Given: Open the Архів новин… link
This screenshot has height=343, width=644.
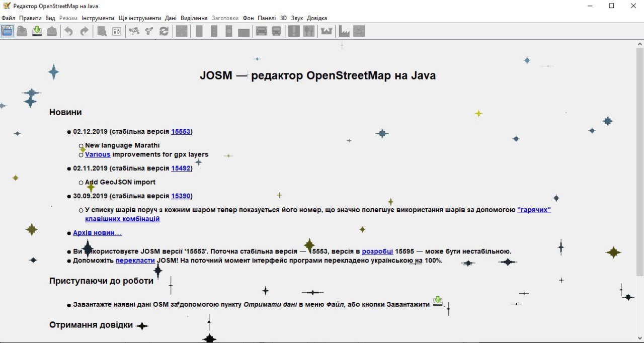Looking at the screenshot, I should coord(97,233).
